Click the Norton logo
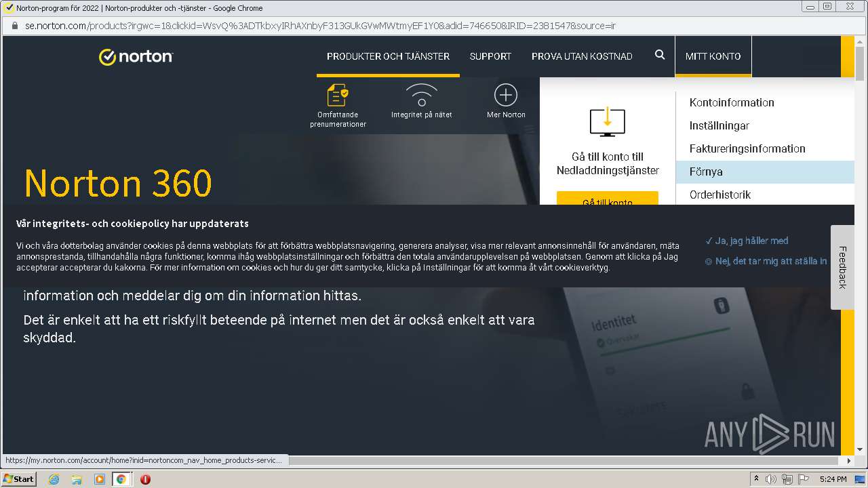 click(136, 56)
